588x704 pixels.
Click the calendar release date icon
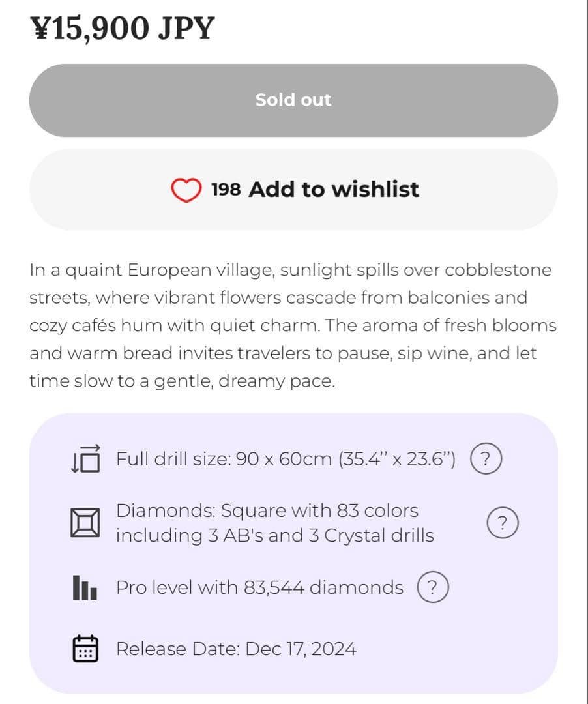[85, 649]
